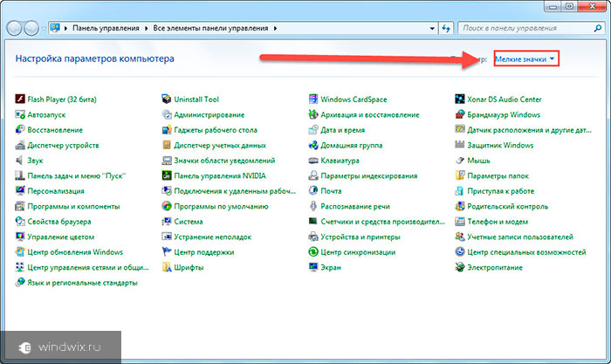The width and height of the screenshot is (611, 364).
Task: Click the Система icon
Action: [x=167, y=222]
